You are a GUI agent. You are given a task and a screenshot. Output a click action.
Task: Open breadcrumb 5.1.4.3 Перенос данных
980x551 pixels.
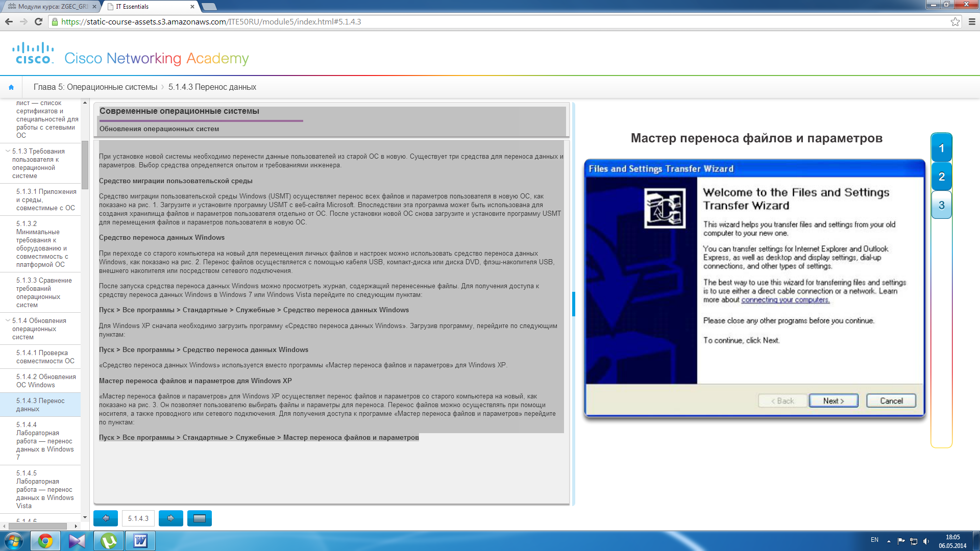pos(212,87)
